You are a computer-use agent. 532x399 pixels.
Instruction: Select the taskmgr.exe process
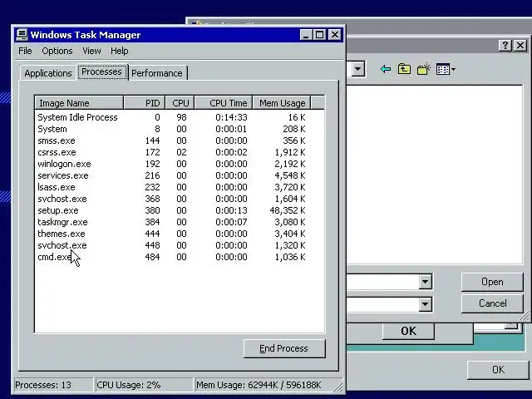pyautogui.click(x=180, y=222)
